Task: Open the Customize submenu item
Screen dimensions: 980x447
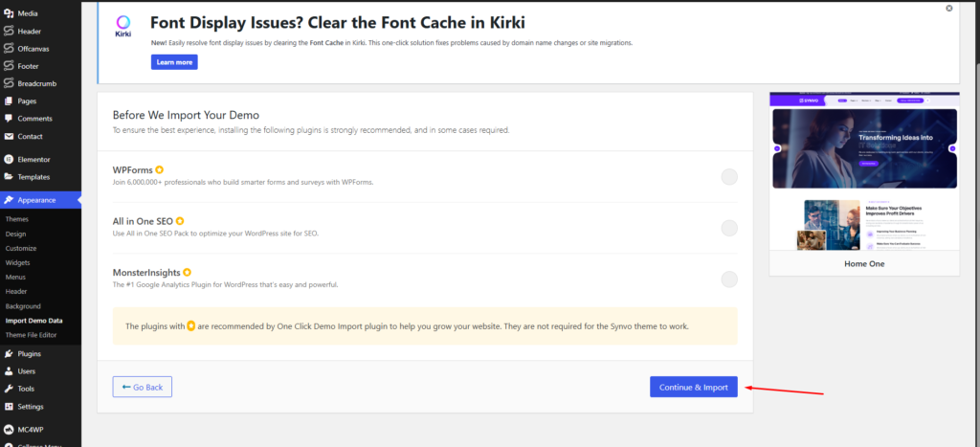Action: point(21,248)
